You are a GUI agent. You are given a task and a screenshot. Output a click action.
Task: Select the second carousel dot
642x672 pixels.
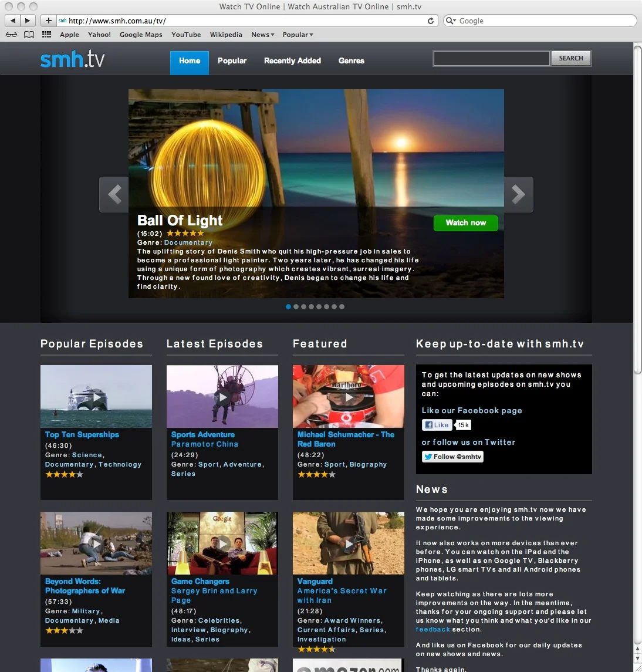pyautogui.click(x=296, y=306)
